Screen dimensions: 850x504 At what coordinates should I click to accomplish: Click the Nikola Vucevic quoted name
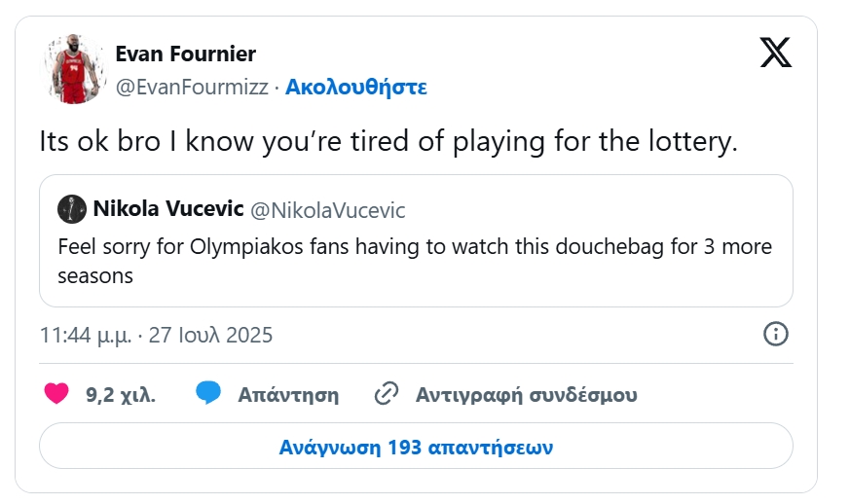[x=168, y=208]
